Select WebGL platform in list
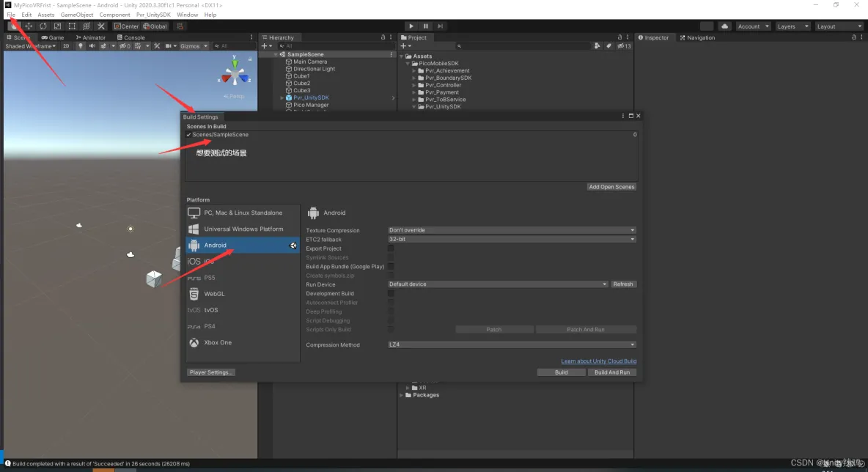This screenshot has height=472, width=868. [243, 294]
